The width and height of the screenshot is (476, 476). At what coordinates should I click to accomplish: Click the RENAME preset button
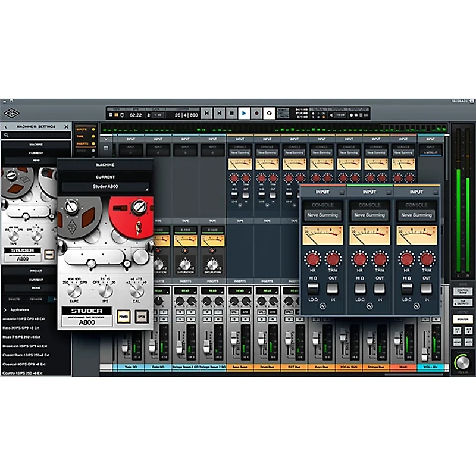coord(36,299)
